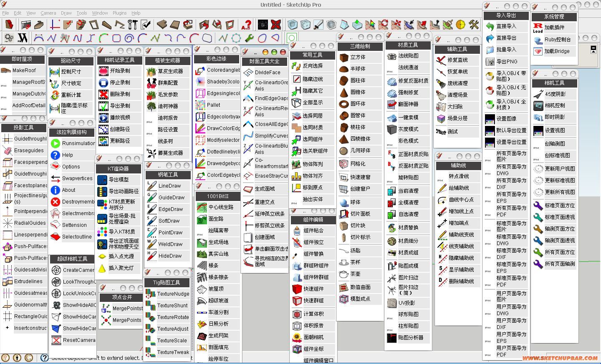601x364 pixels.
Task: Load plugins with the 加载插件 icon
Action: [538, 28]
